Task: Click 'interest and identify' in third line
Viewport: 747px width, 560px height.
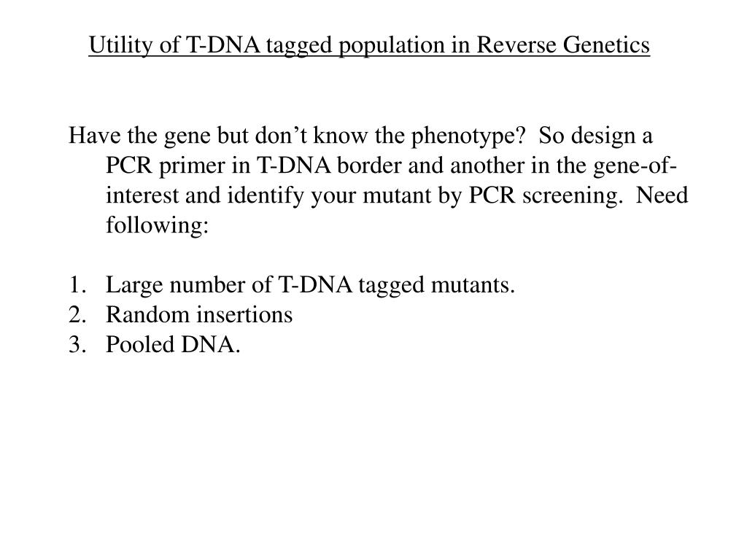Action: pyautogui.click(x=205, y=195)
